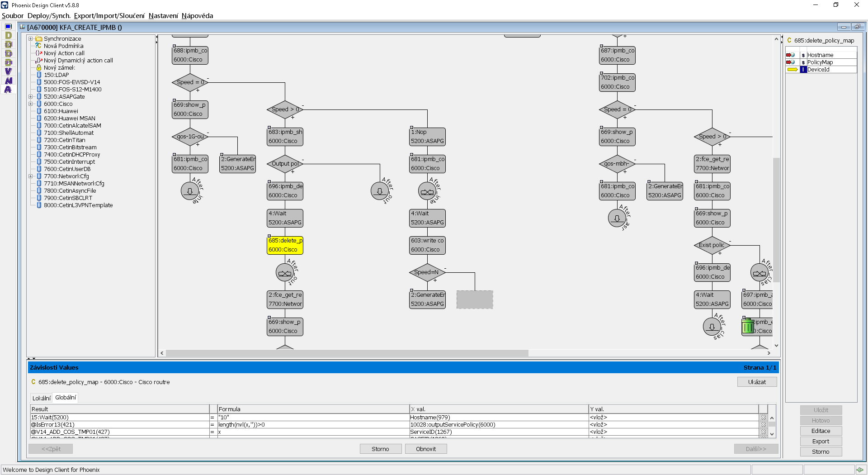The width and height of the screenshot is (868, 475).
Task: Click the Result column header
Action: tap(119, 409)
